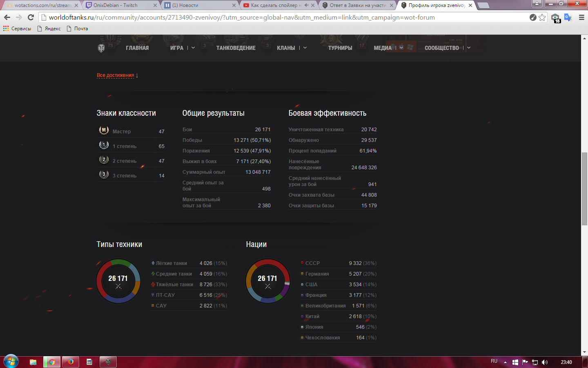Open the Сервисы apps shortcut
Screen dimensions: 588x368
pos(17,29)
